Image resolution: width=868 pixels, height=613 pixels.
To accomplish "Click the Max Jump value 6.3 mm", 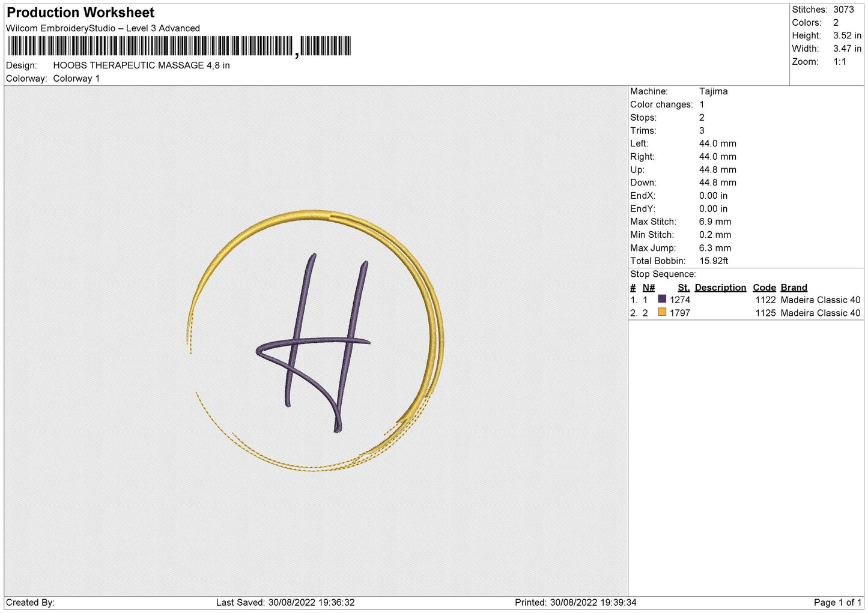I will pos(715,248).
